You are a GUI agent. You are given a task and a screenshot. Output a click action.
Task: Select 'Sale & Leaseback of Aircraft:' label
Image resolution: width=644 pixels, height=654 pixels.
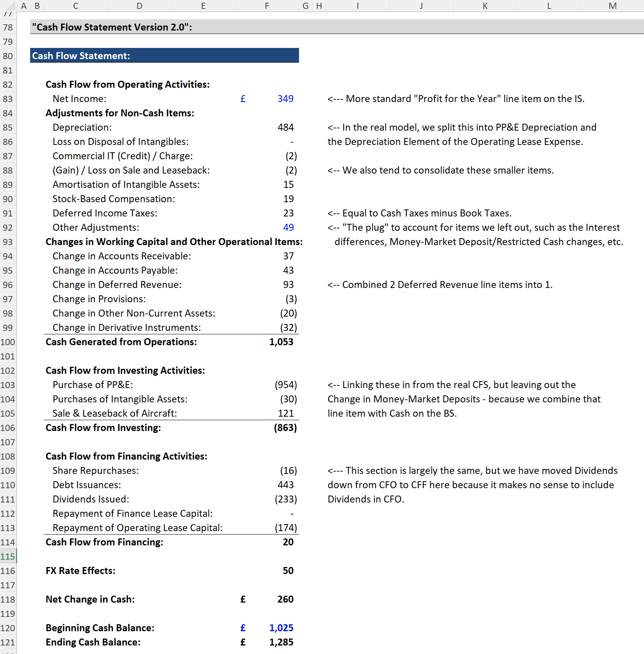click(115, 414)
